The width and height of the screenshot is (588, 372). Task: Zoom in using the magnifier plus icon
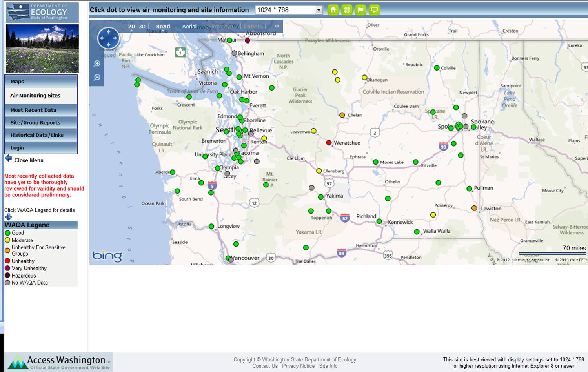tap(97, 64)
